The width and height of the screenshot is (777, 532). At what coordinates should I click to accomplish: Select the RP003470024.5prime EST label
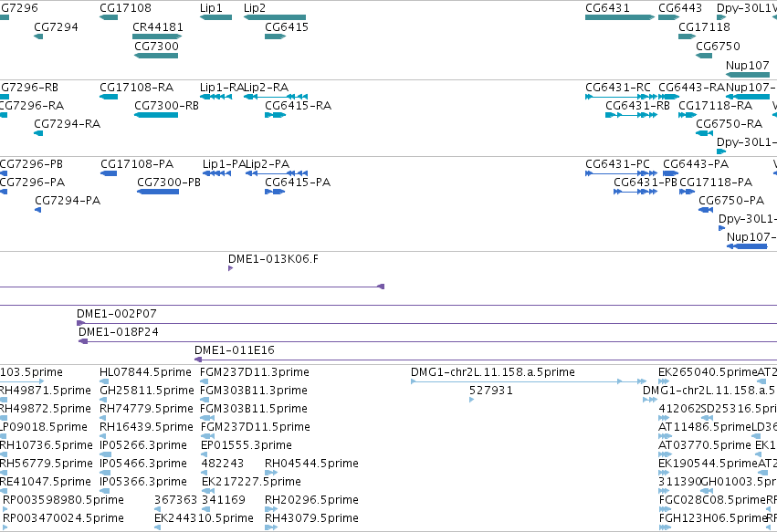63,518
